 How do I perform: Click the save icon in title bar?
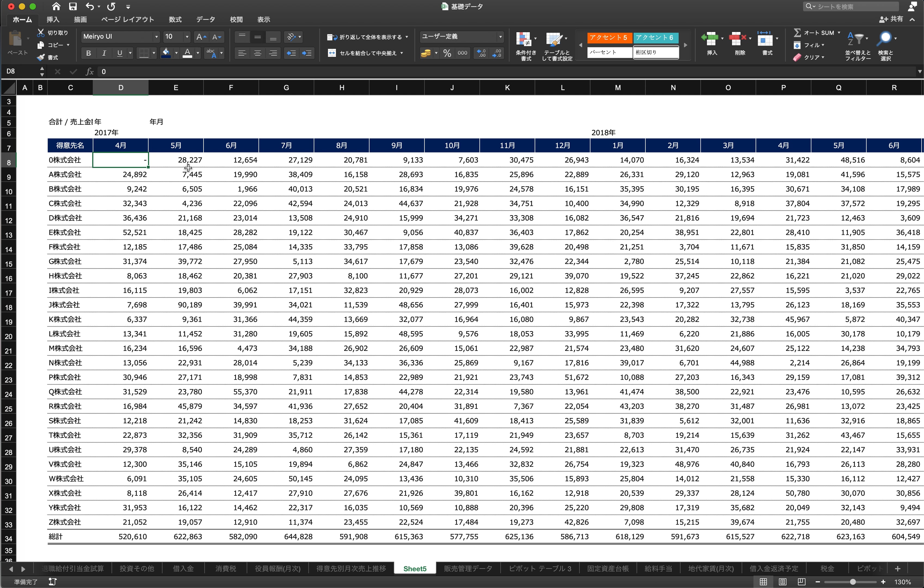coord(73,7)
